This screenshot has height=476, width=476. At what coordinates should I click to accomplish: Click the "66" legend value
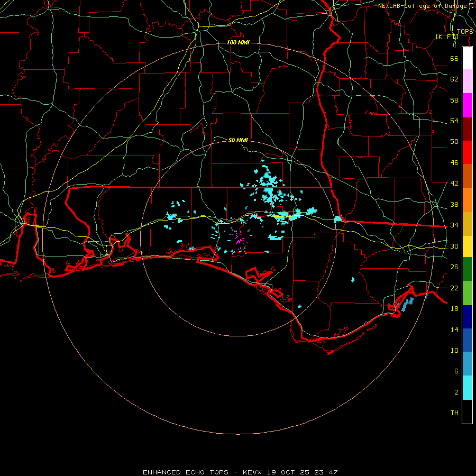[x=454, y=59]
